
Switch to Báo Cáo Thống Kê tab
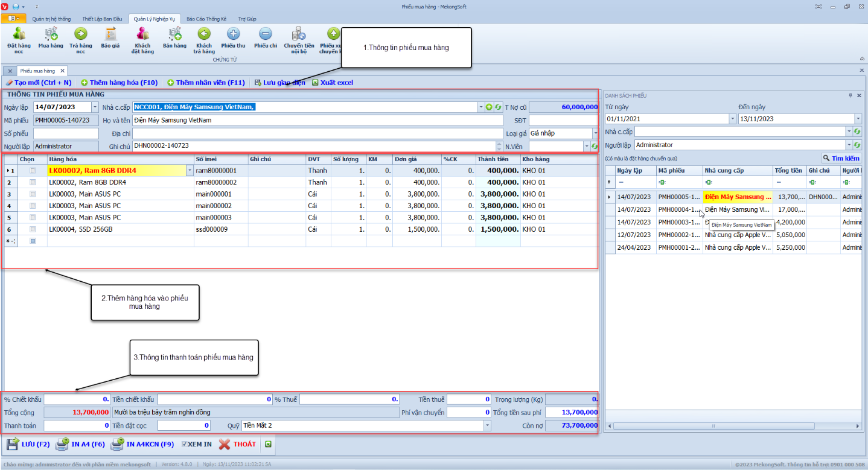click(x=206, y=19)
